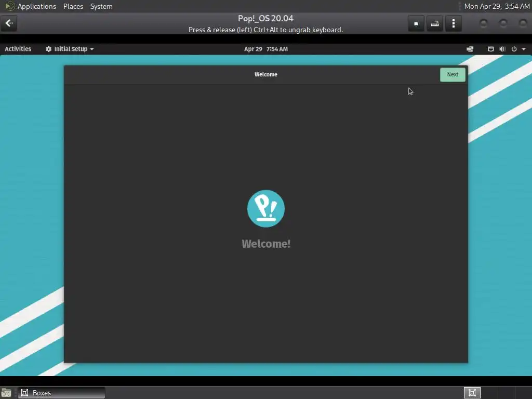Go back using the Boxes back arrow
The width and height of the screenshot is (532, 399).
[x=9, y=23]
